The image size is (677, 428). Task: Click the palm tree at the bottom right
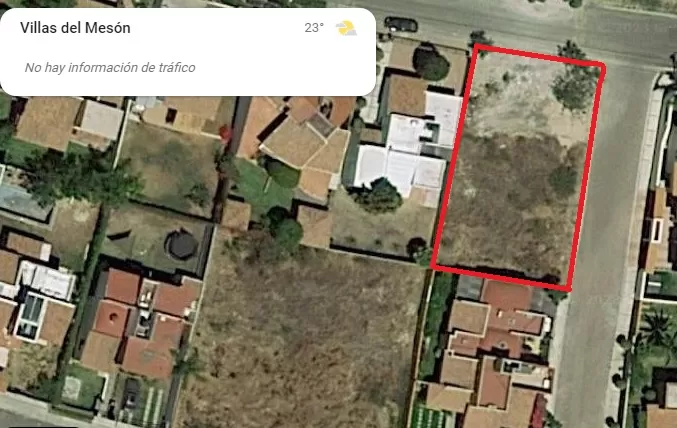(655, 327)
